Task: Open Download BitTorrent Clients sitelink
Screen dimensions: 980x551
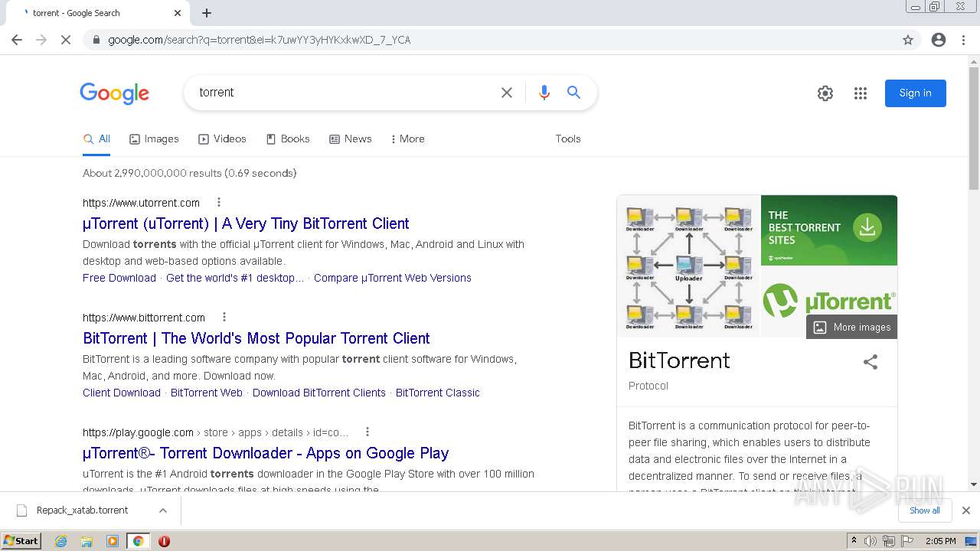Action: (x=319, y=393)
